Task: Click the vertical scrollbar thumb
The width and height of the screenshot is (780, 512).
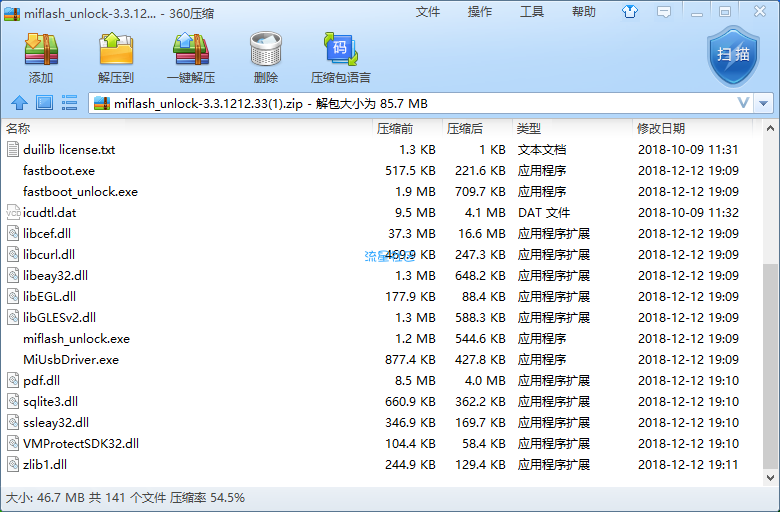Action: [771, 366]
